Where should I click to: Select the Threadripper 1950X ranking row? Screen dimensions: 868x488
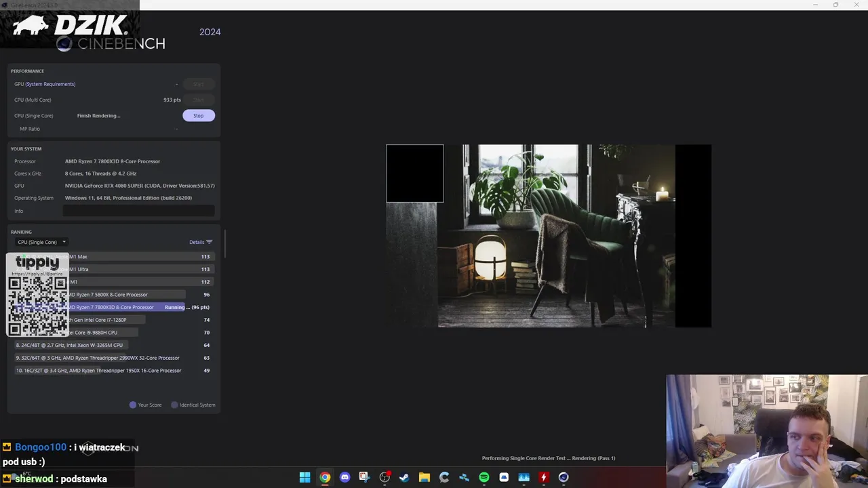point(113,371)
